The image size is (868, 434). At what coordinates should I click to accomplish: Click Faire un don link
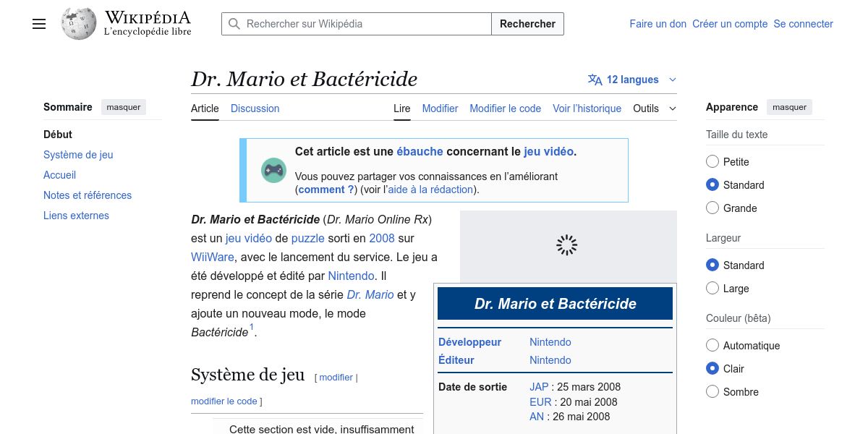tap(658, 24)
